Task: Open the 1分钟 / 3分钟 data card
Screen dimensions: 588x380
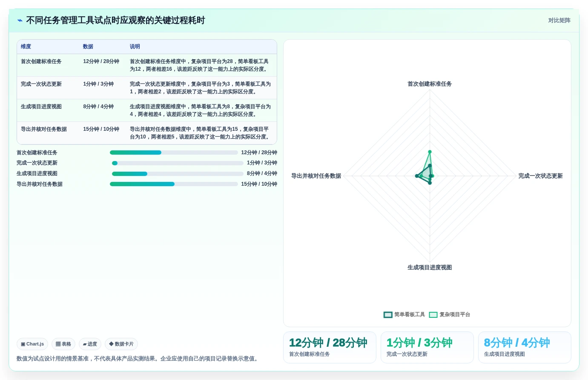Action: point(427,347)
